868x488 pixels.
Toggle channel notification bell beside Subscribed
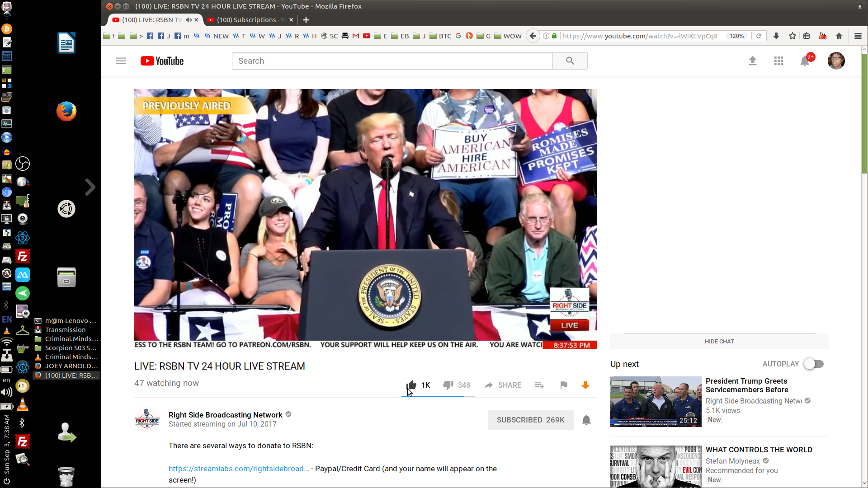tap(586, 420)
